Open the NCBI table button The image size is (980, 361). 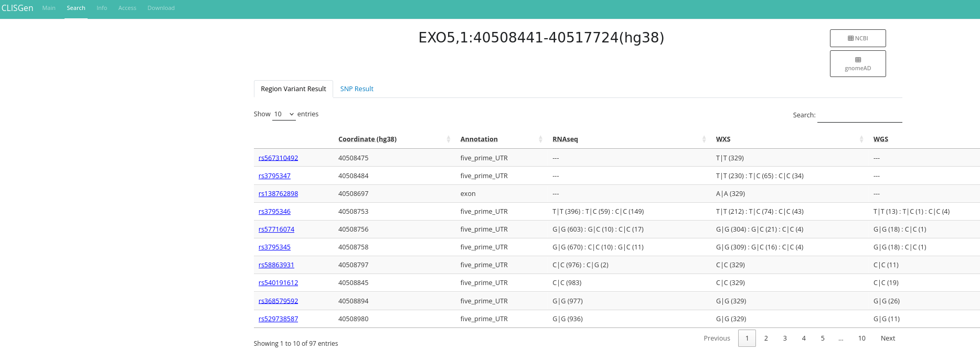tap(858, 38)
